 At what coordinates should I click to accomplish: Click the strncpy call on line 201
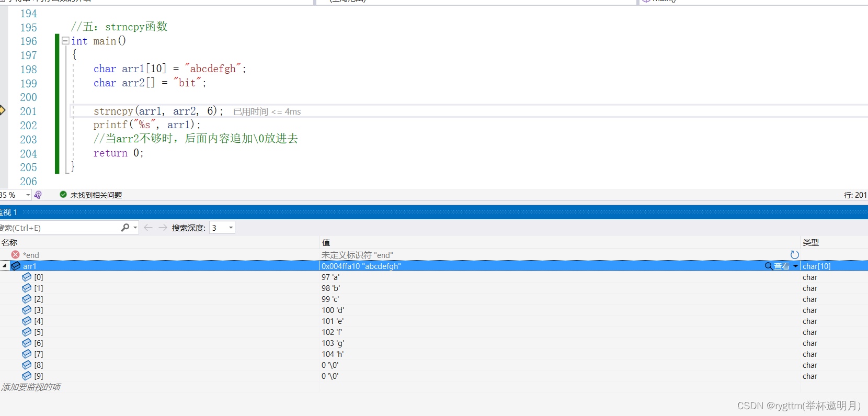[158, 111]
